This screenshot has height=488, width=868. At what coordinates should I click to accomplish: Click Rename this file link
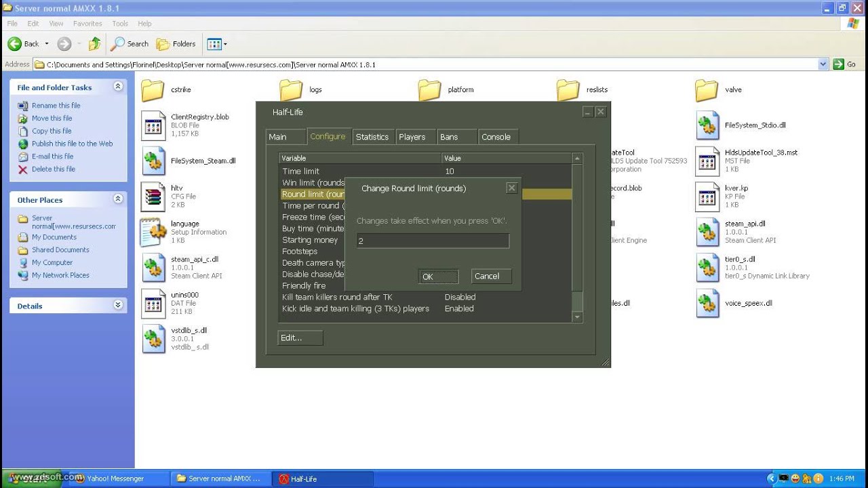(56, 106)
